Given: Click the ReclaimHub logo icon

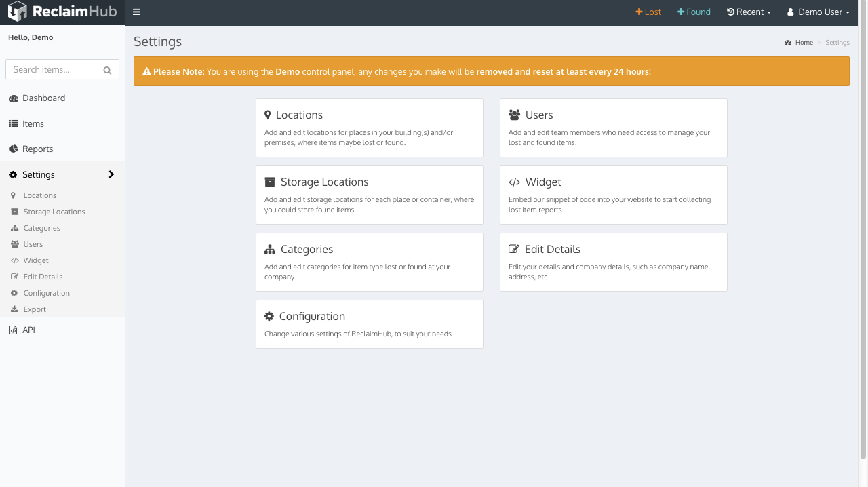Looking at the screenshot, I should [17, 12].
